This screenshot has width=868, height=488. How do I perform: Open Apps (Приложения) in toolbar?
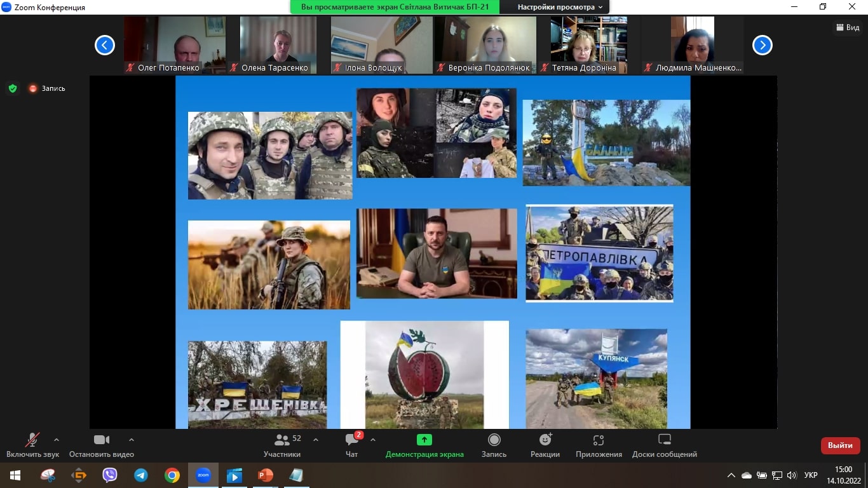point(598,445)
